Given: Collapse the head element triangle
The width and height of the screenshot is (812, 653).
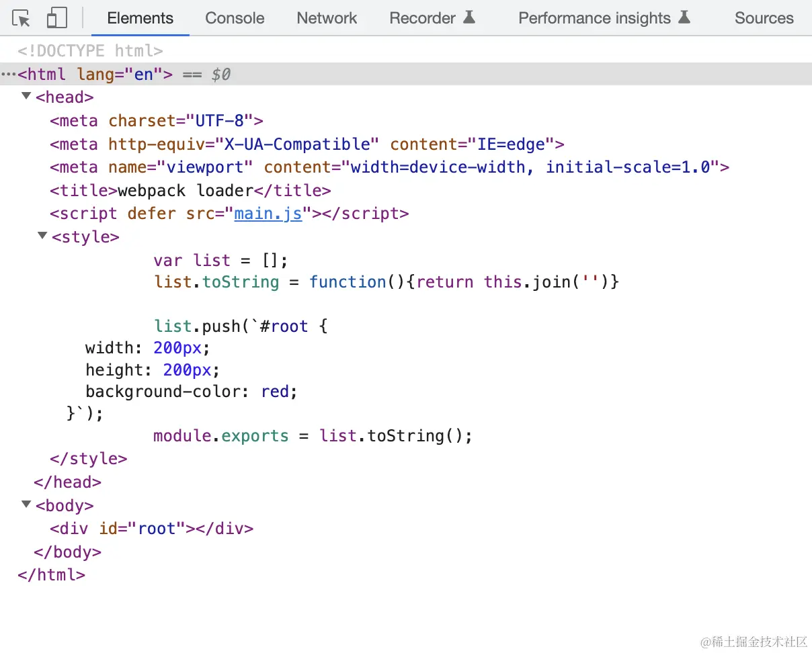Looking at the screenshot, I should [x=26, y=97].
